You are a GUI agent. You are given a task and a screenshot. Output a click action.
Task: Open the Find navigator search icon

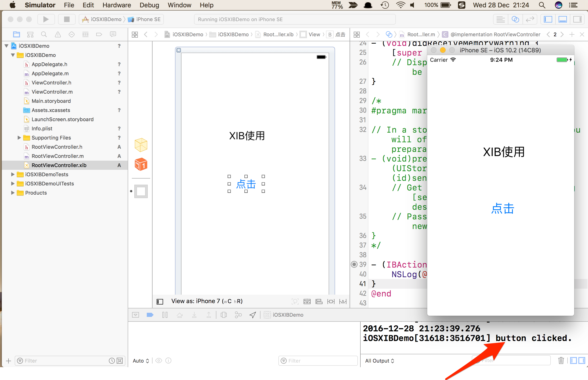click(44, 34)
